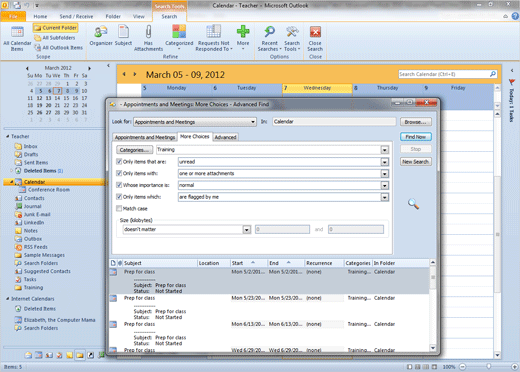The image size is (520, 372).
Task: Go to next week arrow in calendar header
Action: point(135,74)
